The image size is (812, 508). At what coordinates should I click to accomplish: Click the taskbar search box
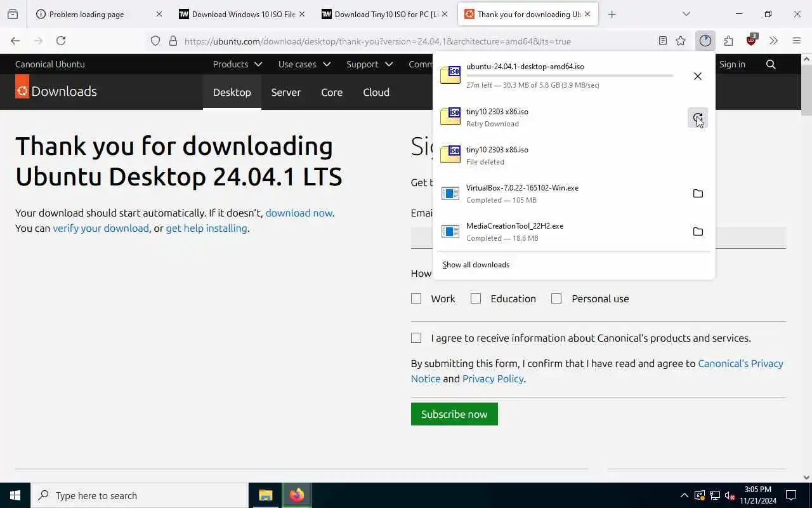click(140, 495)
